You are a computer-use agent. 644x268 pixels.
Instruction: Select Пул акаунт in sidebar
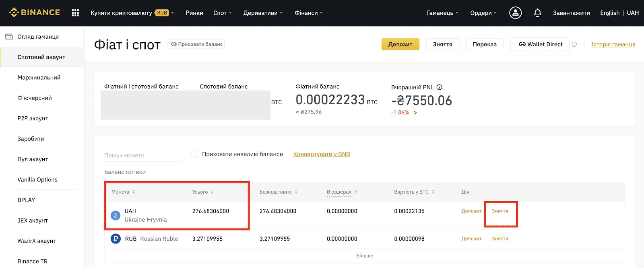click(33, 159)
